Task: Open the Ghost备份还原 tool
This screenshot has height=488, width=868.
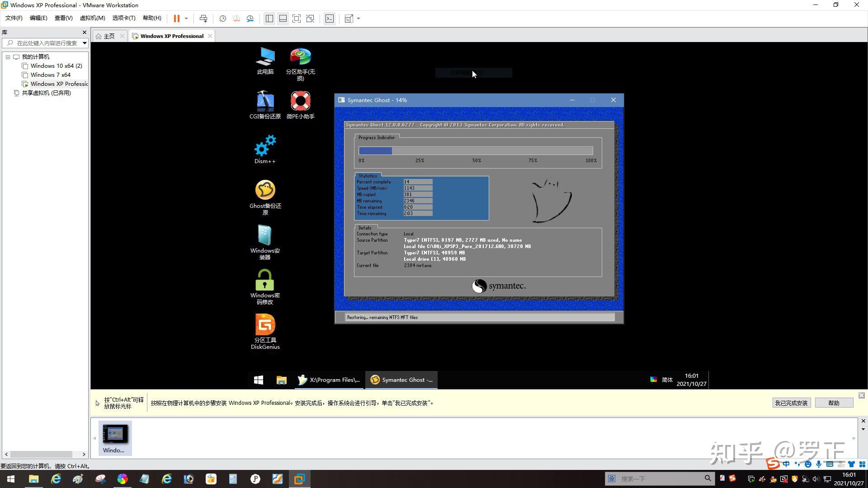Action: (x=265, y=190)
